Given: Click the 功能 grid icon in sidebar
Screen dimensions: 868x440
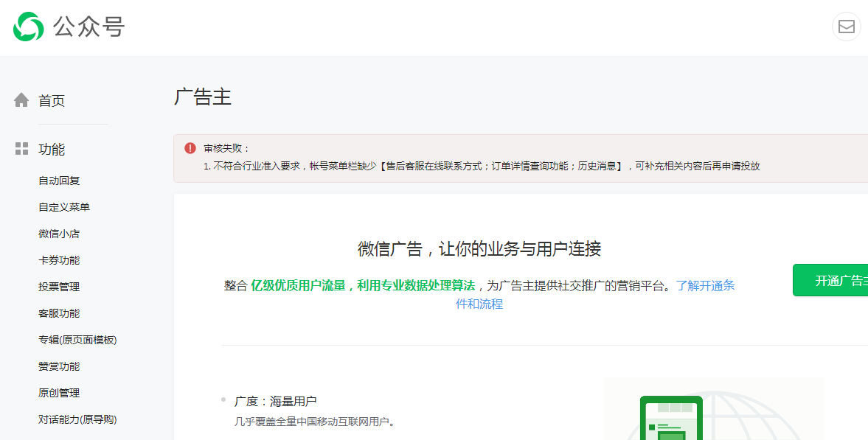Looking at the screenshot, I should [x=21, y=148].
